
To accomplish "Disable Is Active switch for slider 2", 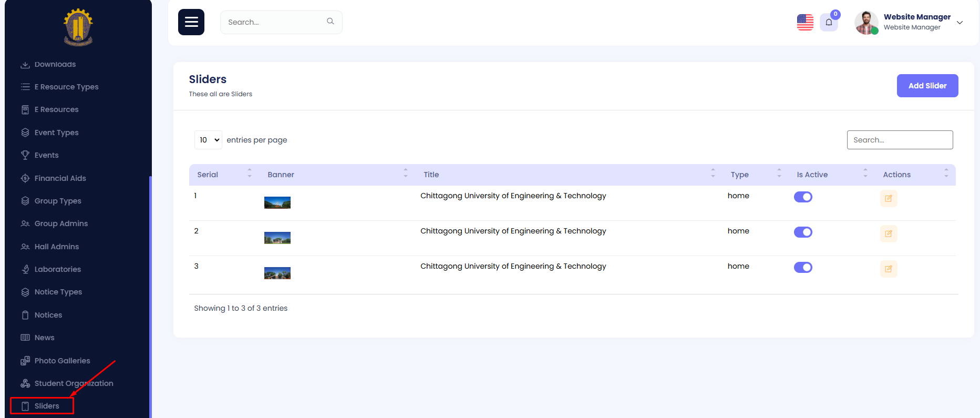I will pyautogui.click(x=803, y=232).
